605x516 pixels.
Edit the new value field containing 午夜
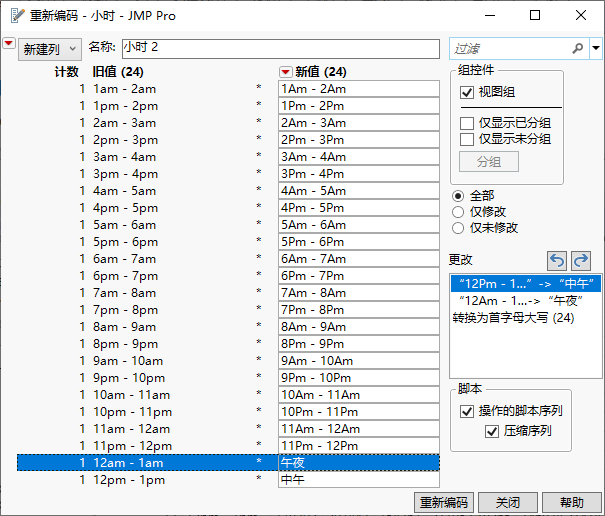[x=359, y=462]
